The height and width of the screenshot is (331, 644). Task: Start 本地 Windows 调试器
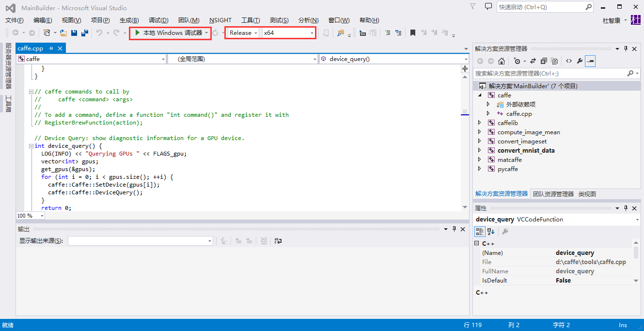click(x=168, y=33)
